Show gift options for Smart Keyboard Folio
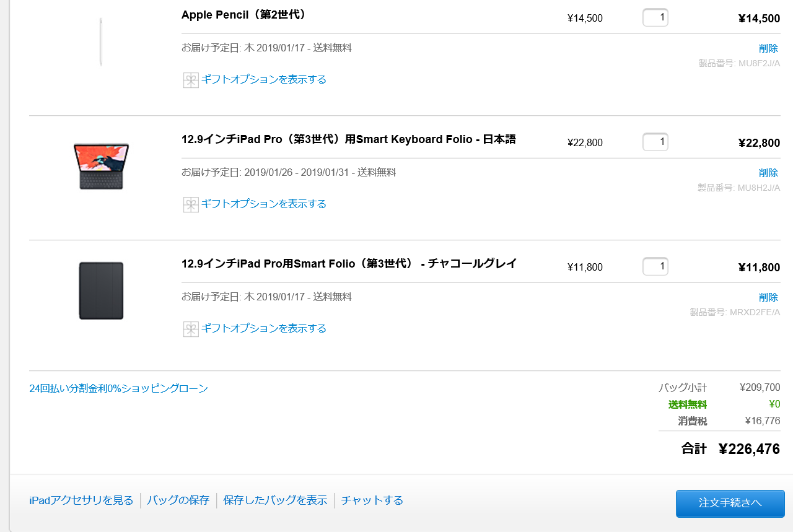This screenshot has height=532, width=793. point(263,204)
